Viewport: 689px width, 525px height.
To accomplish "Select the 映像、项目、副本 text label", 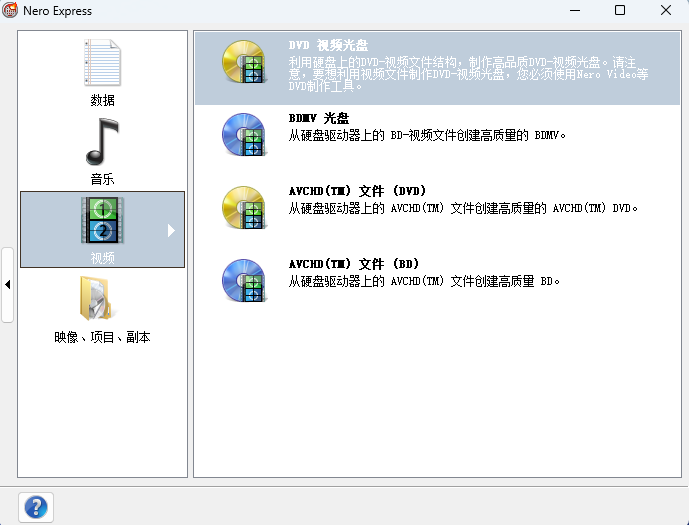I will point(102,338).
